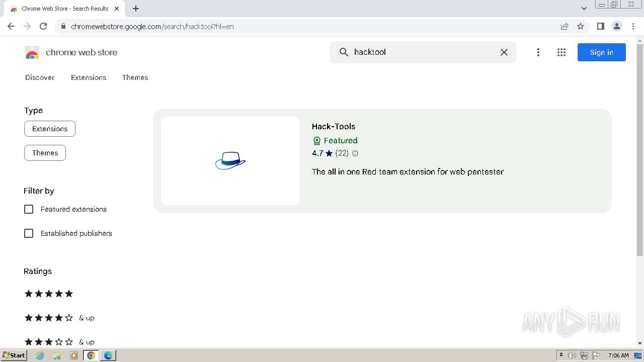The height and width of the screenshot is (362, 644).
Task: Reload the current page
Action: [43, 26]
